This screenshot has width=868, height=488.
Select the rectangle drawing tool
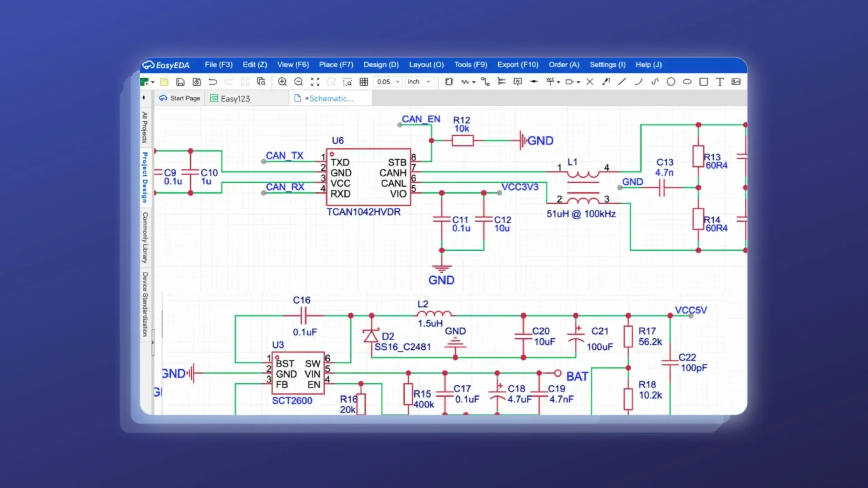(x=704, y=82)
